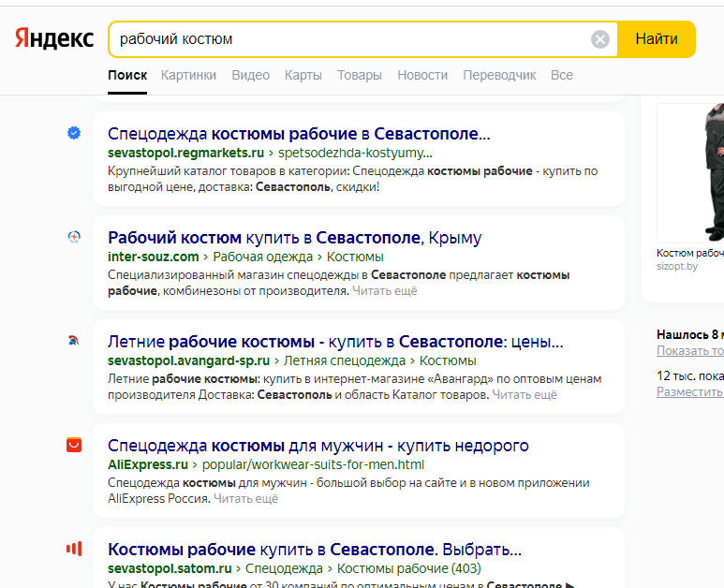Click the satom.ru red bars favicon

click(74, 549)
